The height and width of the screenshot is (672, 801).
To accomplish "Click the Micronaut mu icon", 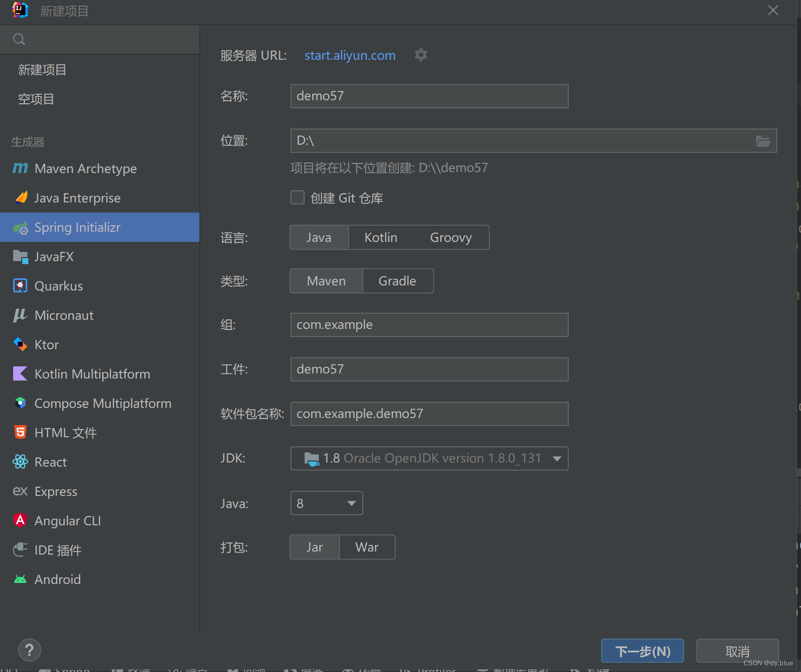I will tap(20, 315).
